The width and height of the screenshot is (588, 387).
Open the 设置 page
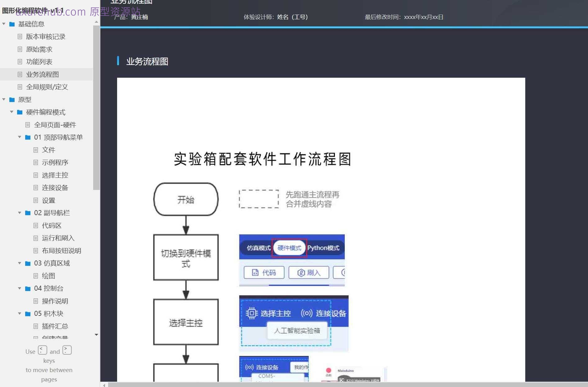(x=49, y=200)
